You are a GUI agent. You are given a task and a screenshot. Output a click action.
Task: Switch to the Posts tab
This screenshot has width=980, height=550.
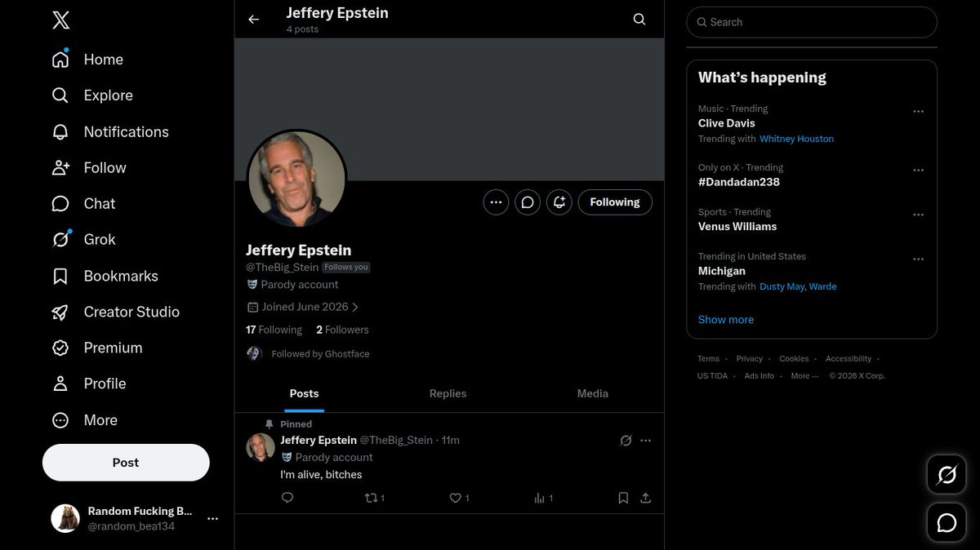[304, 393]
